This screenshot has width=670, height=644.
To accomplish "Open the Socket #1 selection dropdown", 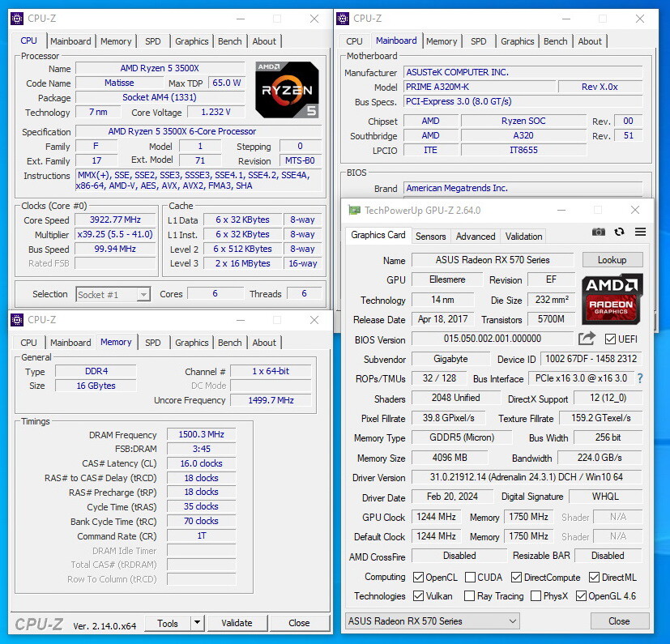I will coord(113,295).
